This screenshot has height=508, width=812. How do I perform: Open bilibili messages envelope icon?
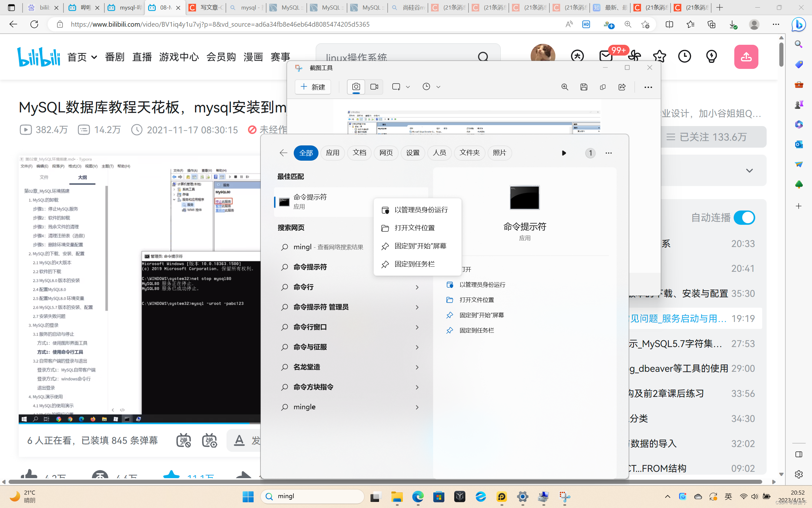click(606, 57)
